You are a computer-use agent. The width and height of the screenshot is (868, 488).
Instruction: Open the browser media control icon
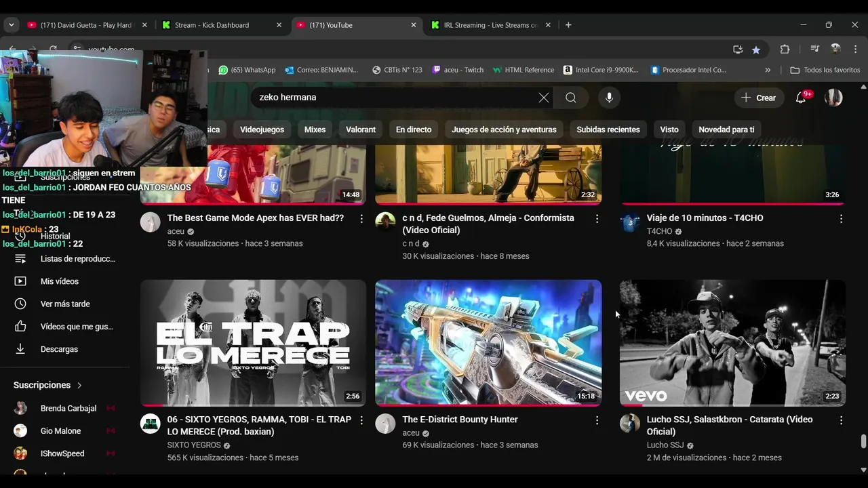point(814,49)
